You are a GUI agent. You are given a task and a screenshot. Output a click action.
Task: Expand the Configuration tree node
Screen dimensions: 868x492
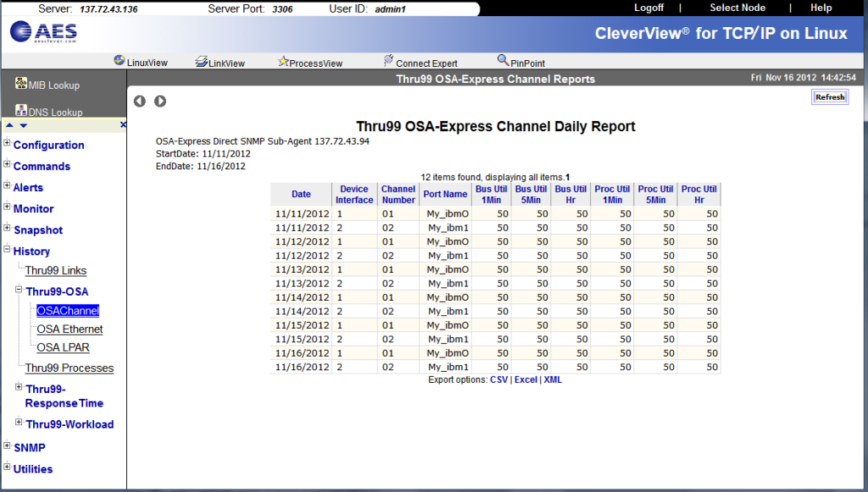click(7, 143)
